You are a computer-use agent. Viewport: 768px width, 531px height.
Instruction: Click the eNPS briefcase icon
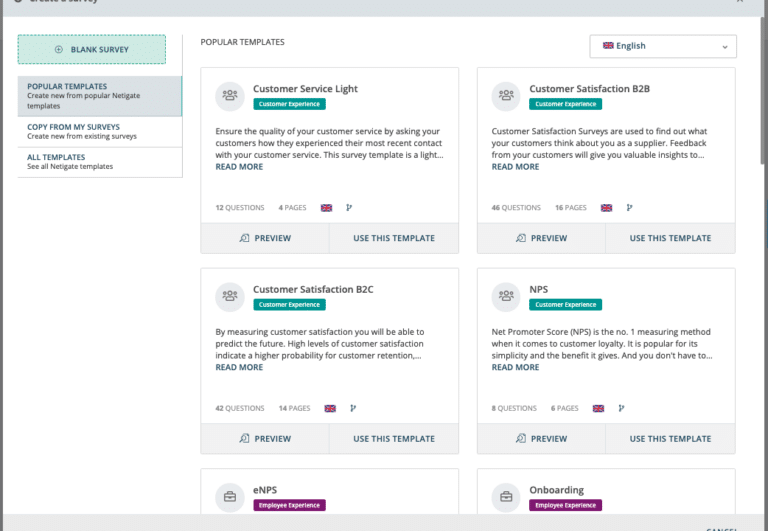coord(230,497)
